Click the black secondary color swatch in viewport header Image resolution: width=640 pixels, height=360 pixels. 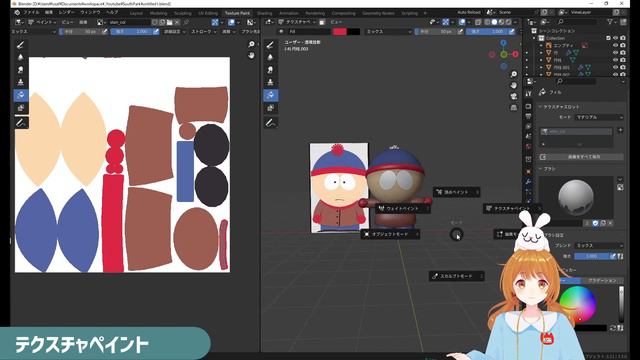click(x=353, y=31)
